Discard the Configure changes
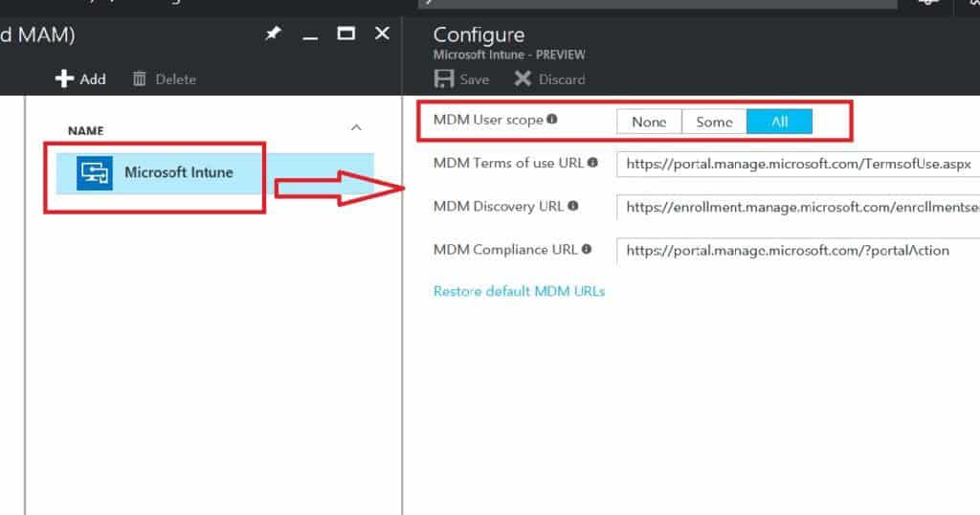 click(550, 78)
